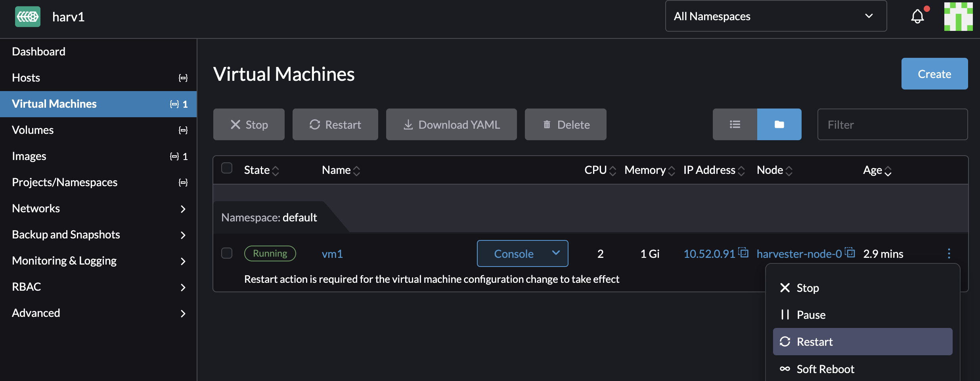Viewport: 980px width, 381px height.
Task: Click the three-dot actions menu for vm1
Action: click(949, 253)
